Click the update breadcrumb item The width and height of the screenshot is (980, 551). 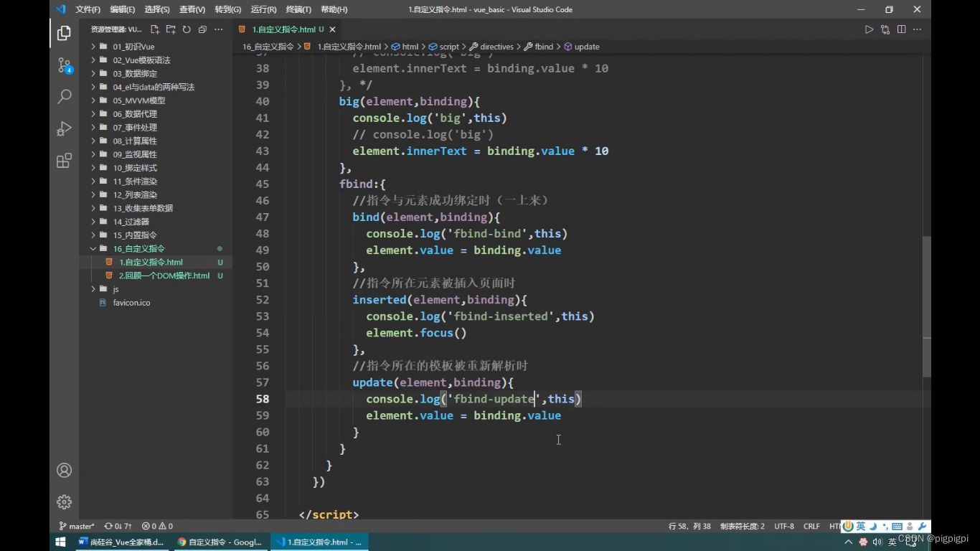point(581,47)
